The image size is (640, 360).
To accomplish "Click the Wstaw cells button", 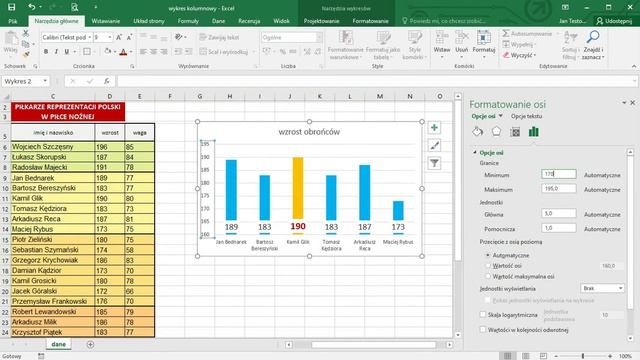I will point(442,45).
